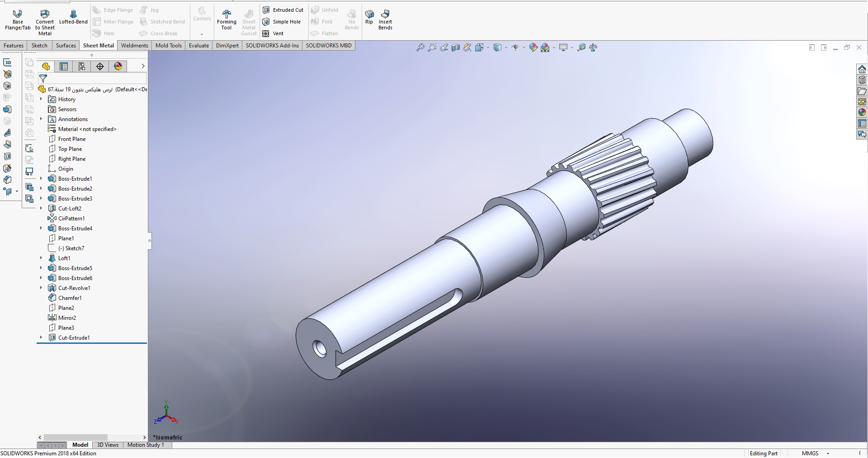Click the Section View icon
868x458 pixels.
(x=456, y=47)
